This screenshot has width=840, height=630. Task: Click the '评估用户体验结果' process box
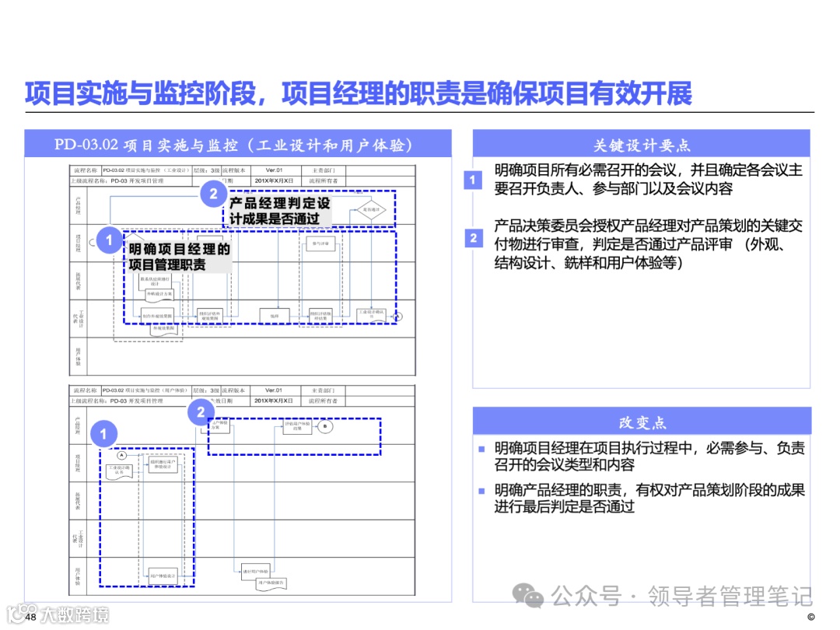pyautogui.click(x=297, y=426)
